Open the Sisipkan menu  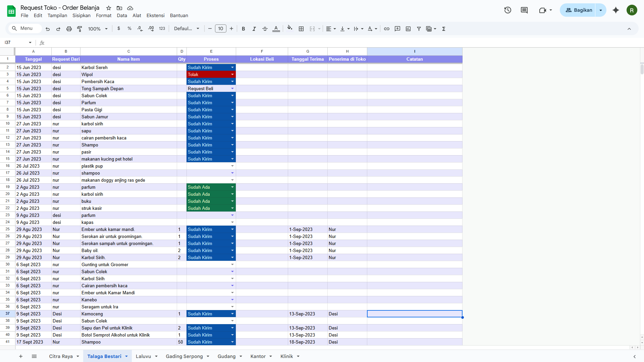pos(81,15)
